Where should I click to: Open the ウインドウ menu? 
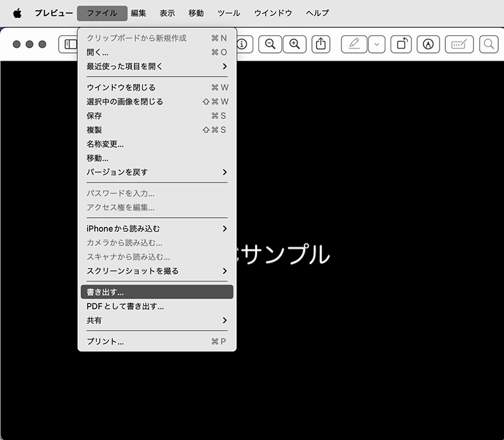coord(273,13)
